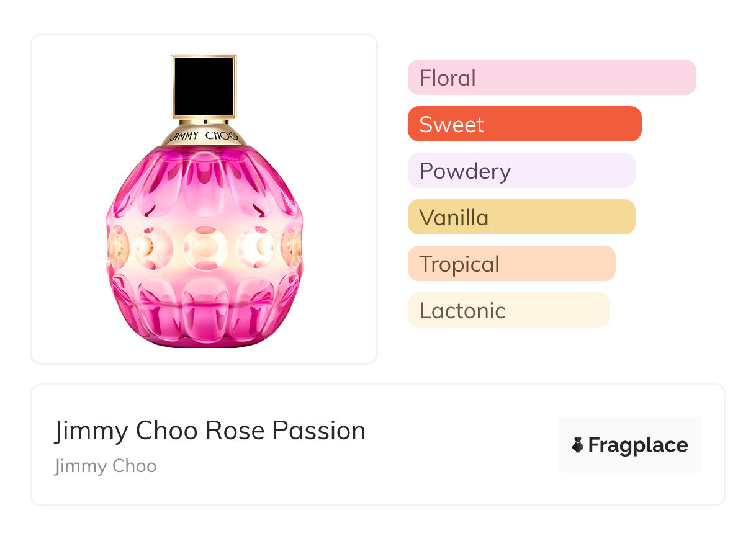Select the yellow Vanilla accord bar

tap(521, 217)
